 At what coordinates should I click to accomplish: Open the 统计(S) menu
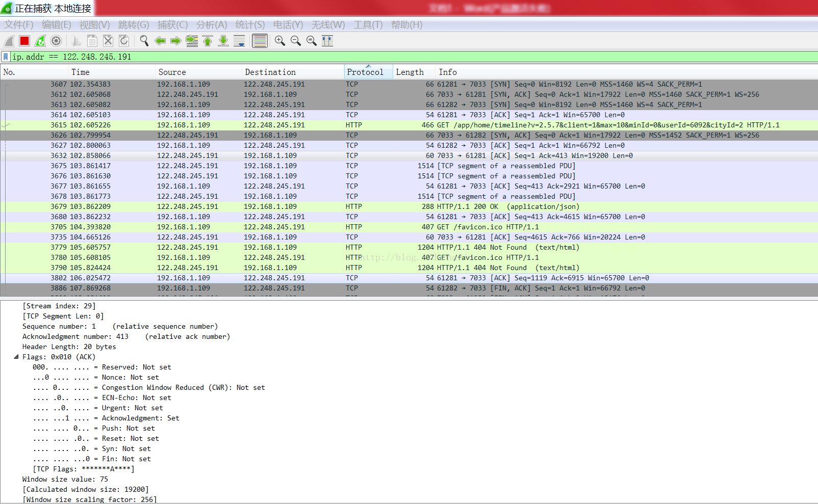coord(250,24)
